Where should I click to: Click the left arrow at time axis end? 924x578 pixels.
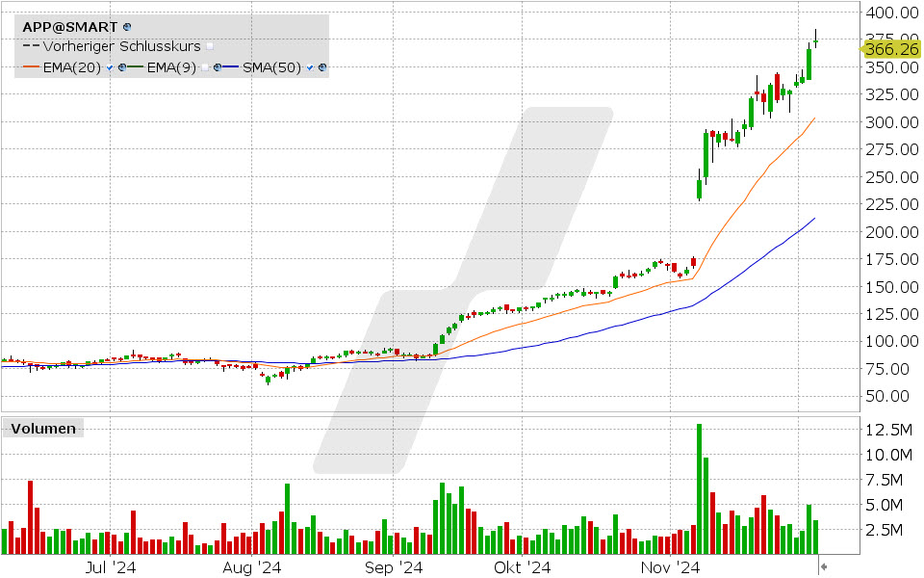point(823,566)
